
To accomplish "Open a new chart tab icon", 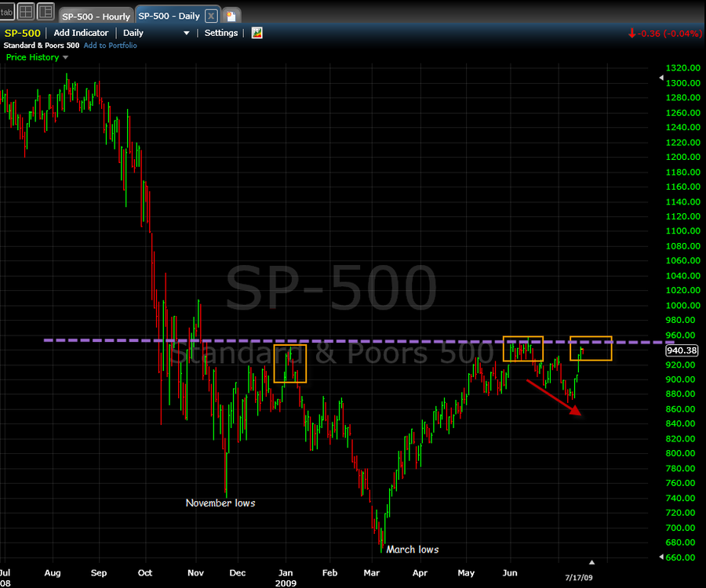I will 231,16.
